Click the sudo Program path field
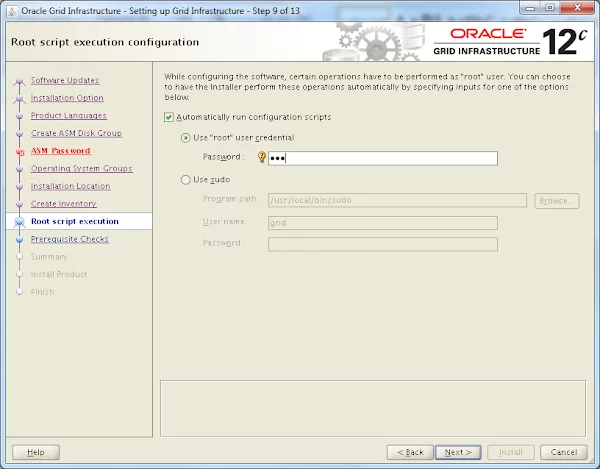This screenshot has width=600, height=469. [397, 200]
